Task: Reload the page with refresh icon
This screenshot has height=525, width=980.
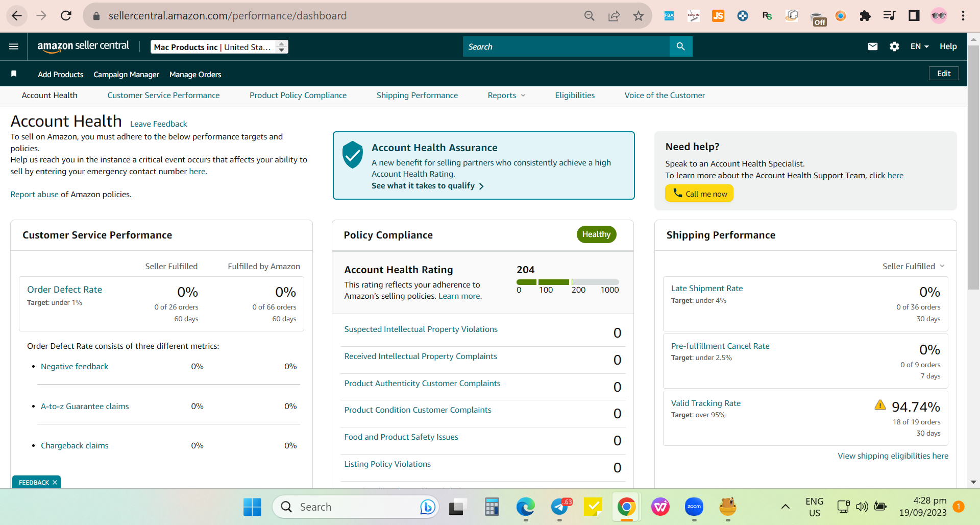Action: pyautogui.click(x=66, y=16)
